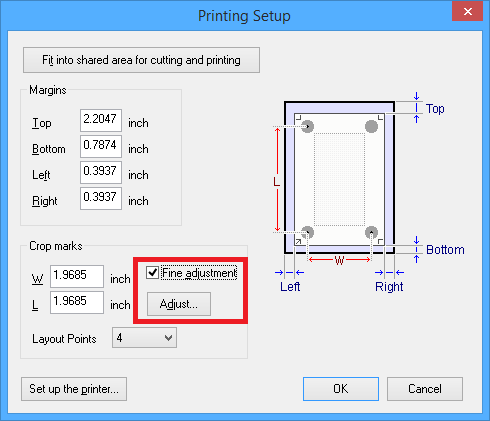490x421 pixels.
Task: Confirm settings with OK button
Action: (x=341, y=389)
